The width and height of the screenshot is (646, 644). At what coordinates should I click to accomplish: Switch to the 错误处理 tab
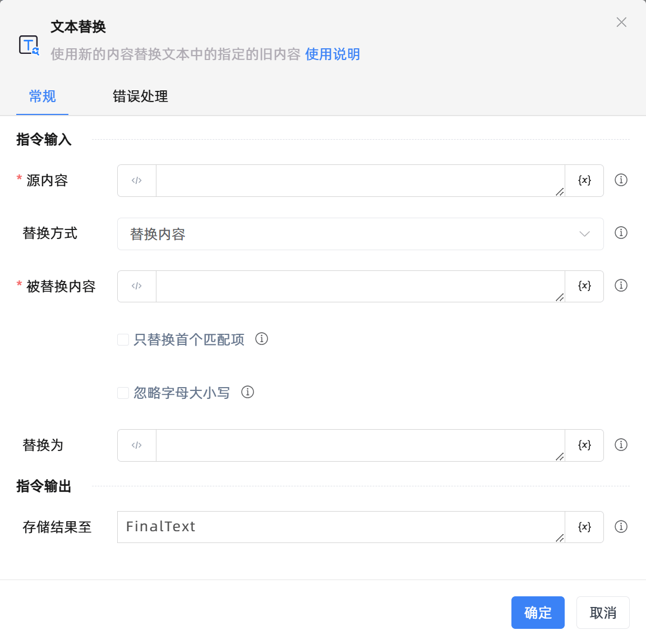(x=140, y=96)
